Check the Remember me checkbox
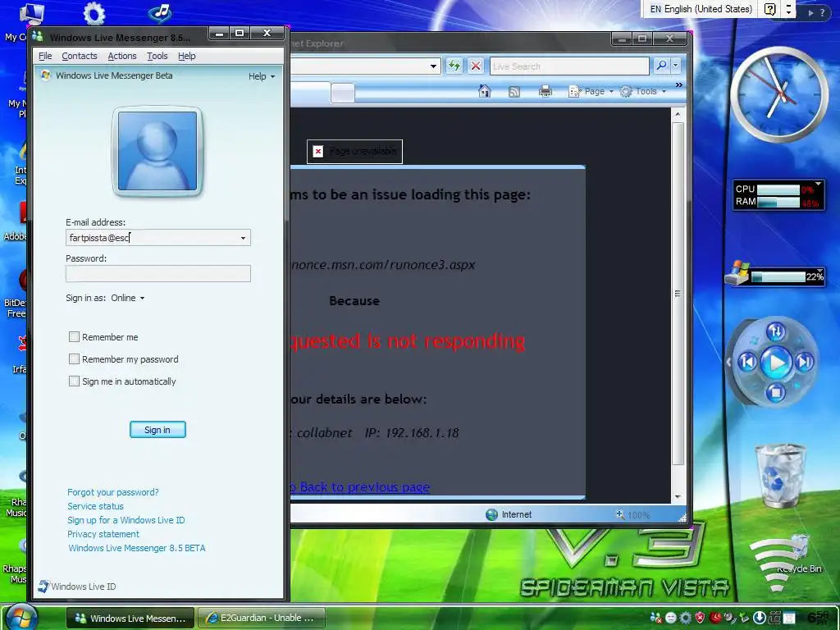840x630 pixels. [x=74, y=337]
